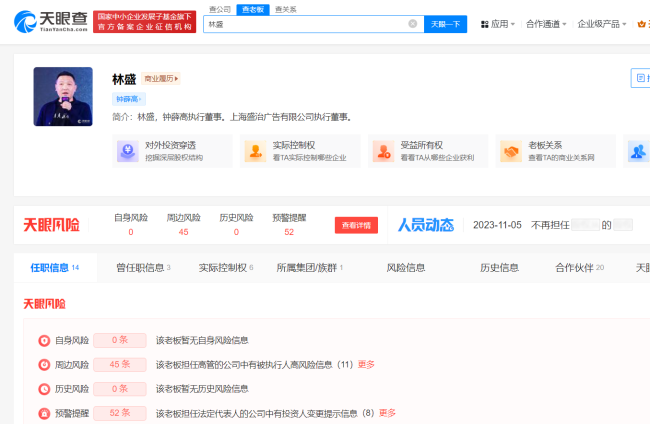Click 历史风险 count in risk bar
Screen dimensions: 650x424
coord(236,232)
